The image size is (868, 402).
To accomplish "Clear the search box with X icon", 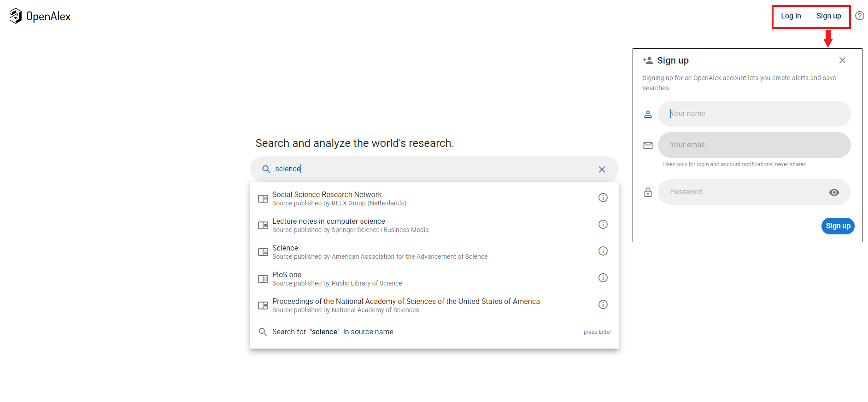I will 602,169.
